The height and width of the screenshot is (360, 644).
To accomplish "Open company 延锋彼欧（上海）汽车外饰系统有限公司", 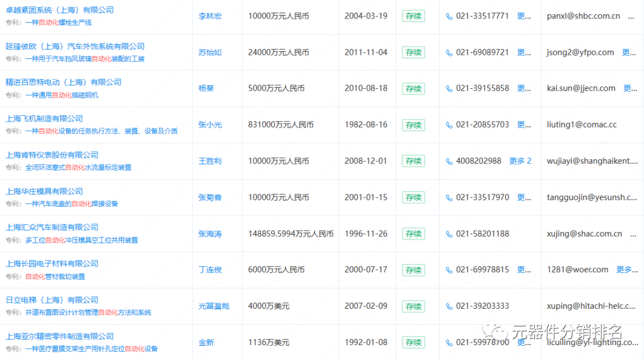I will [x=75, y=46].
